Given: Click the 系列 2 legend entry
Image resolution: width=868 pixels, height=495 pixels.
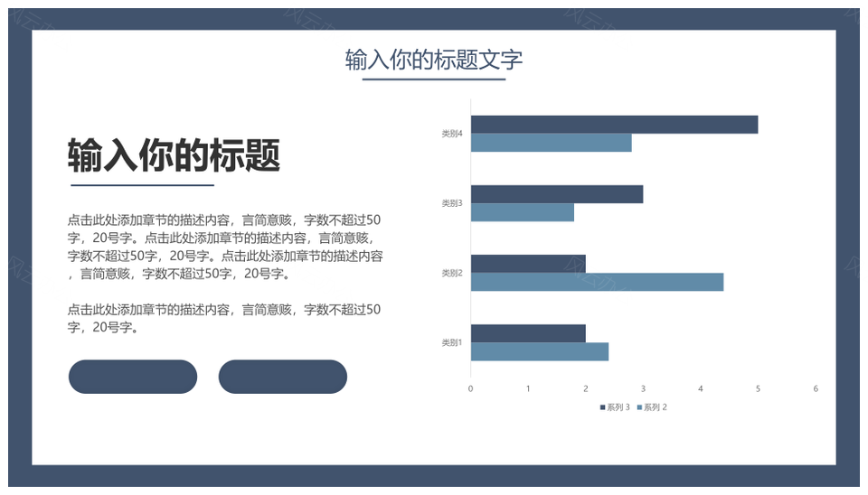Looking at the screenshot, I should [x=652, y=407].
